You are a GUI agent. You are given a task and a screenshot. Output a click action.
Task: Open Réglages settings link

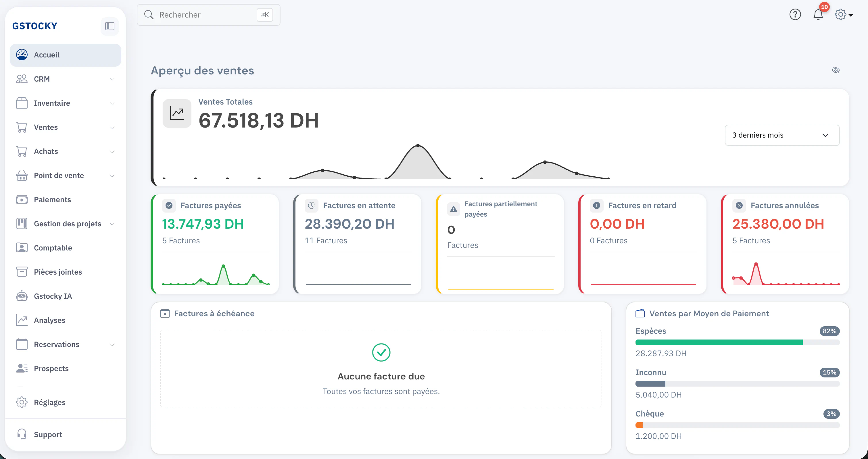[65, 402]
